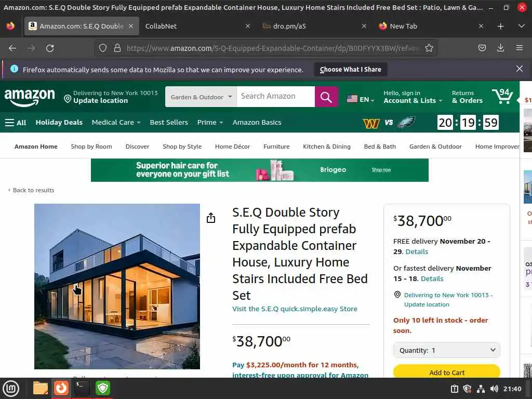Click the share icon beside product image

[211, 218]
